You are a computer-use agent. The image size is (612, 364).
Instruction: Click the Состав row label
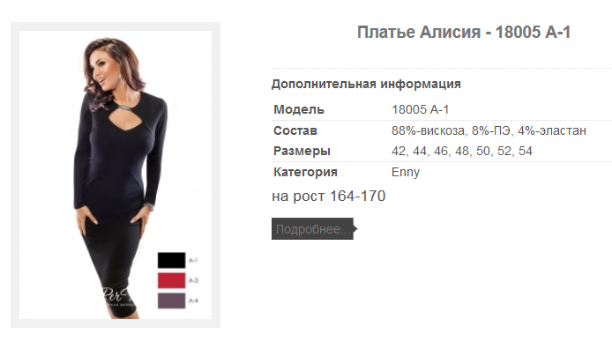(295, 130)
